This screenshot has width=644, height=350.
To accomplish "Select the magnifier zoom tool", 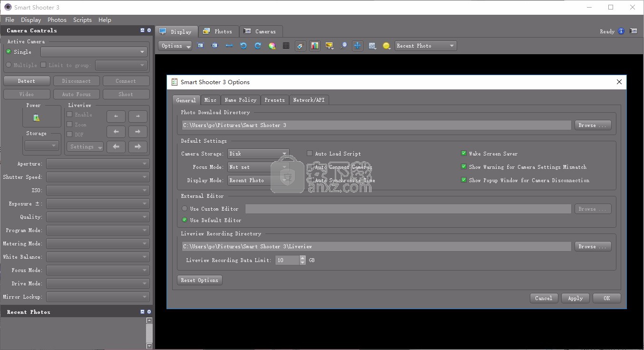I will [343, 46].
